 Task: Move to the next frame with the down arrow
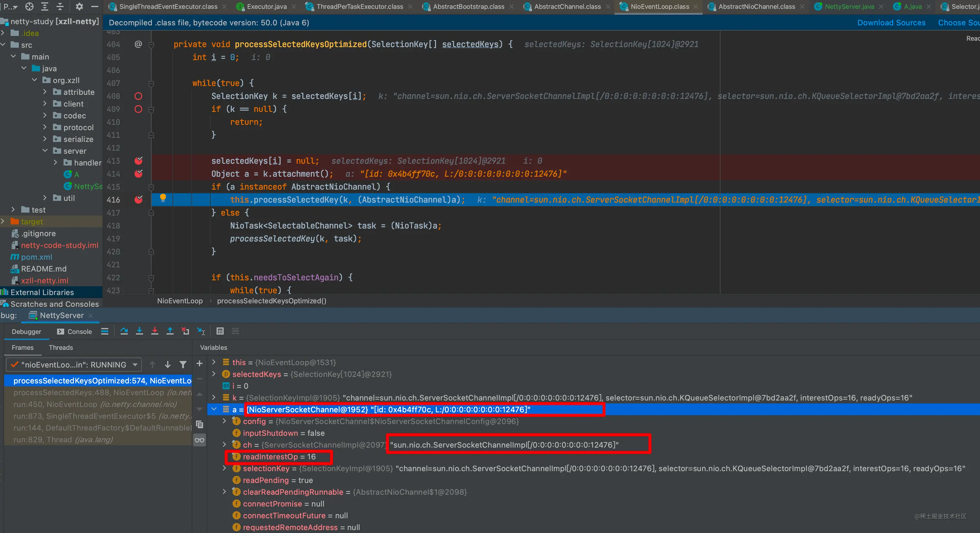coord(168,365)
